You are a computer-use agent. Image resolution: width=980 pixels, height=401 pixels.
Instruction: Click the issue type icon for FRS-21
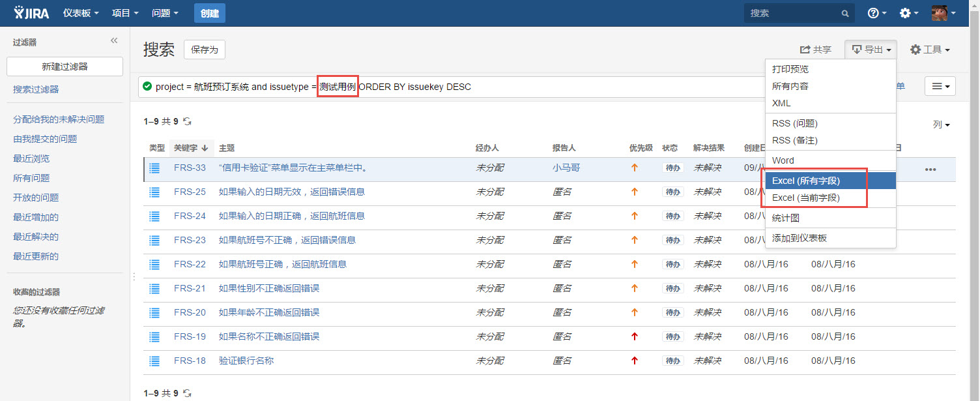154,289
